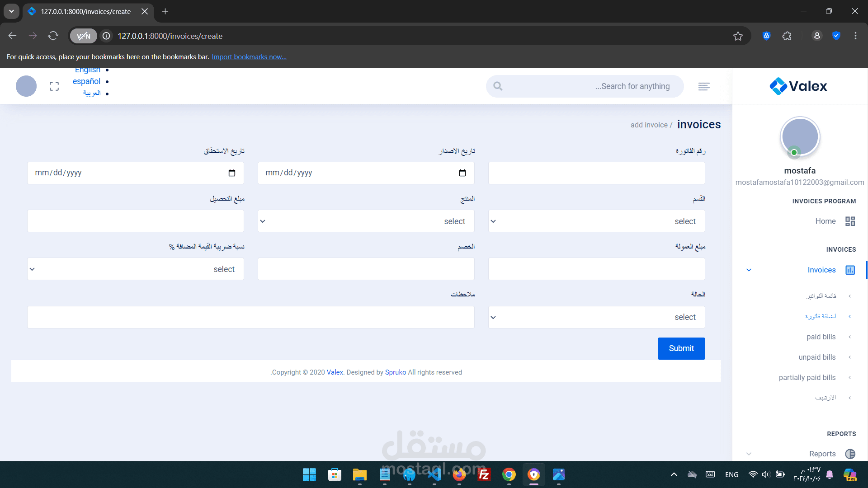This screenshot has height=488, width=868.
Task: Open calendar picker for تاريخ الاستحقاق field
Action: point(231,173)
